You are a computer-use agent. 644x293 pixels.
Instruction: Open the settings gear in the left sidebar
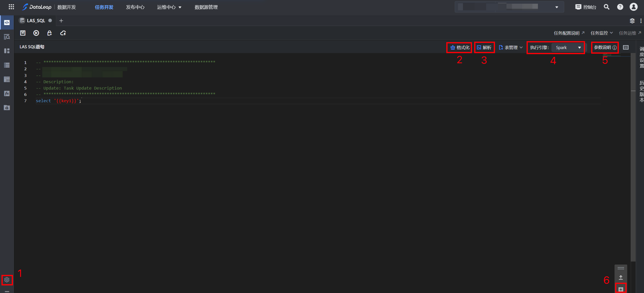(x=7, y=280)
